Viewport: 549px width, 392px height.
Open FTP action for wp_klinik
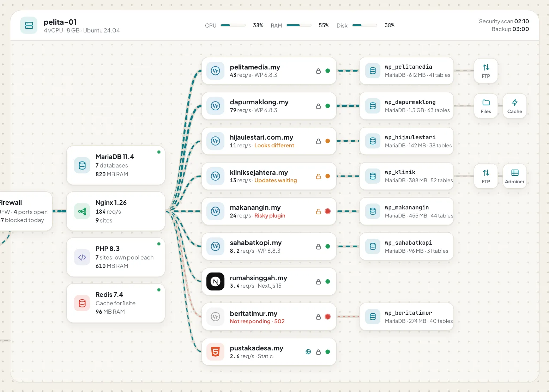pos(486,176)
